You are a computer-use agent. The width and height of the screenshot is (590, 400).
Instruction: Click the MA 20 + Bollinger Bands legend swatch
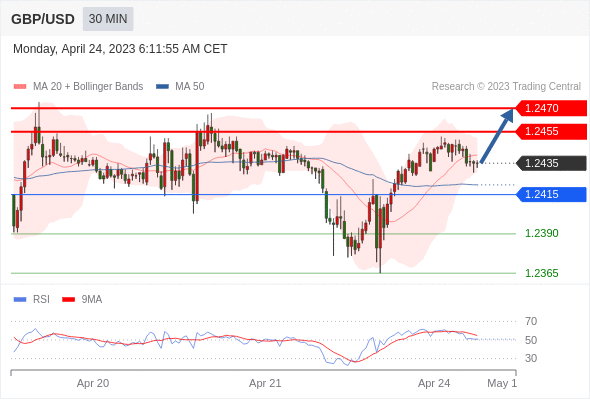point(20,87)
